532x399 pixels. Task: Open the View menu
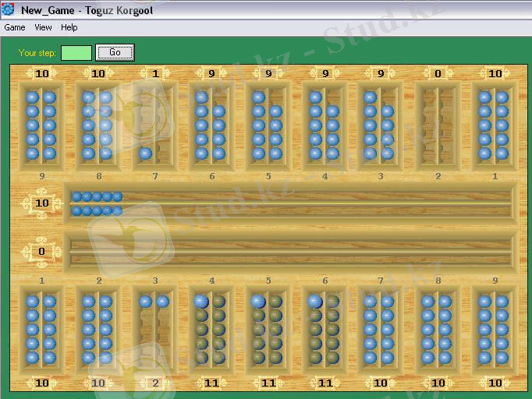[43, 27]
